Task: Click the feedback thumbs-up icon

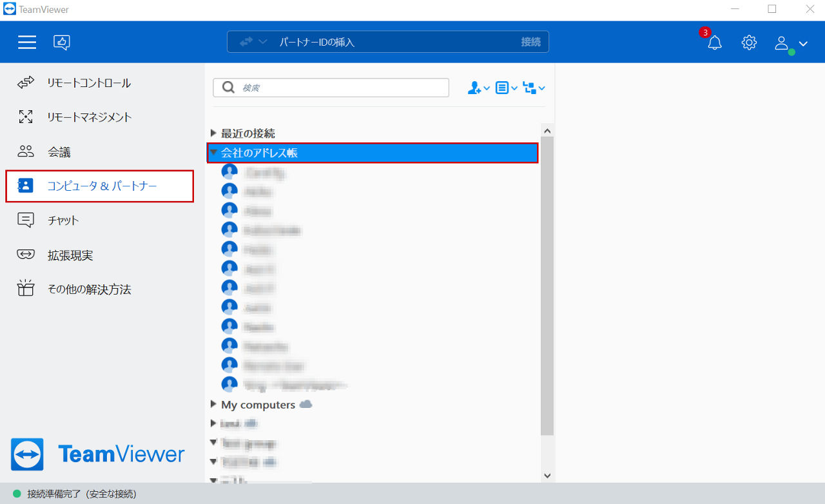Action: point(62,43)
